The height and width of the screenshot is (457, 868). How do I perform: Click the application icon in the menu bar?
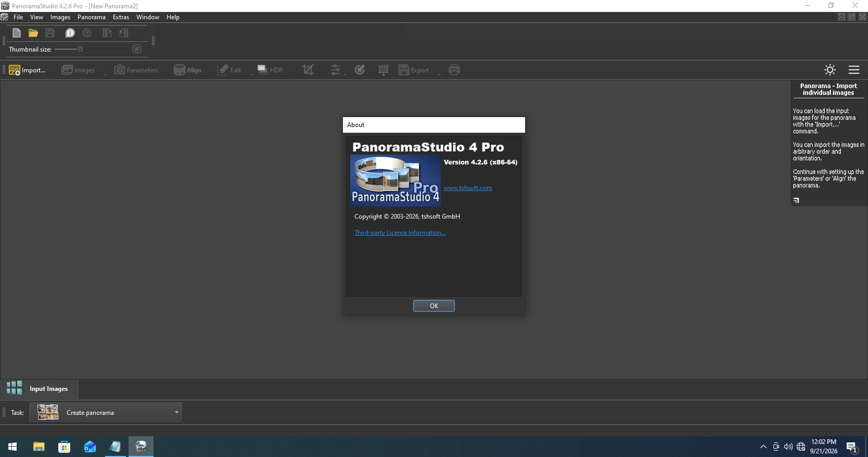tap(4, 17)
